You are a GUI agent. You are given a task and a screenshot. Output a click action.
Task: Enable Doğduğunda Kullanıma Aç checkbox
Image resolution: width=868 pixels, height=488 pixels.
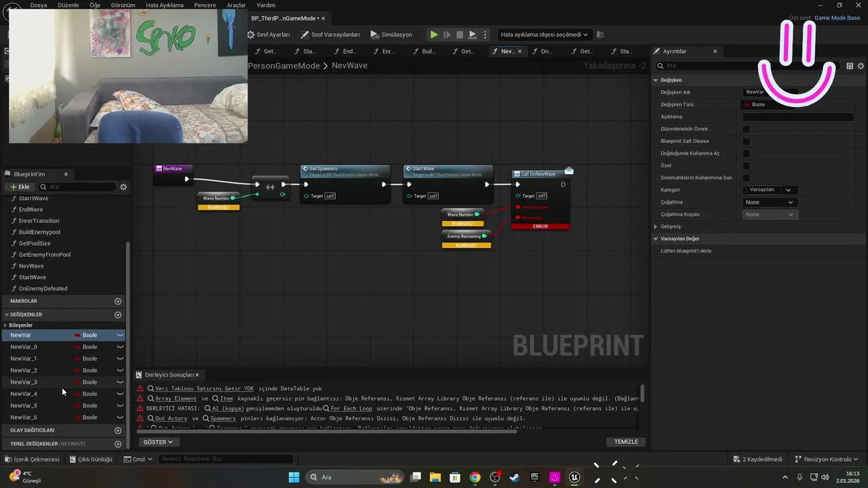(746, 153)
